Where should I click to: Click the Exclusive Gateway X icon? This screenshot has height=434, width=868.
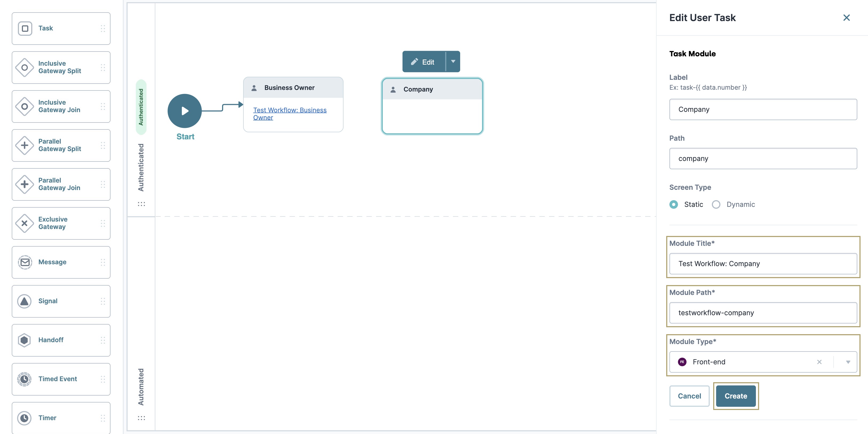pyautogui.click(x=25, y=223)
